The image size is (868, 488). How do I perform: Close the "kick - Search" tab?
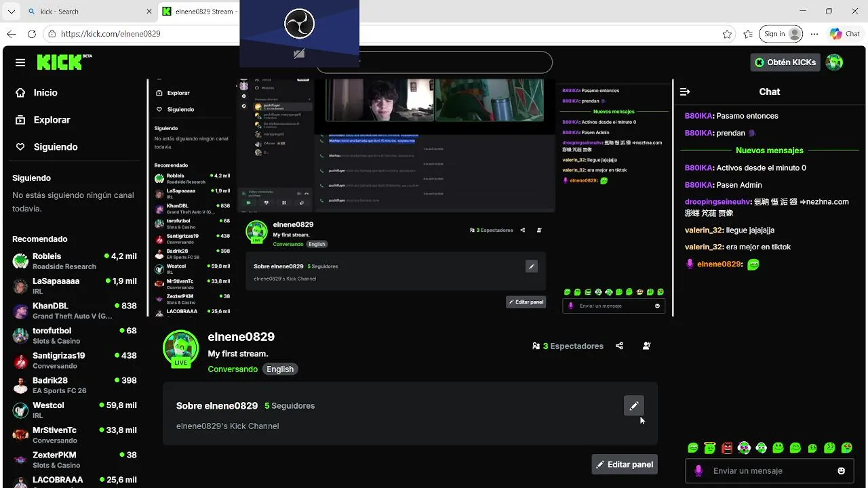[149, 12]
